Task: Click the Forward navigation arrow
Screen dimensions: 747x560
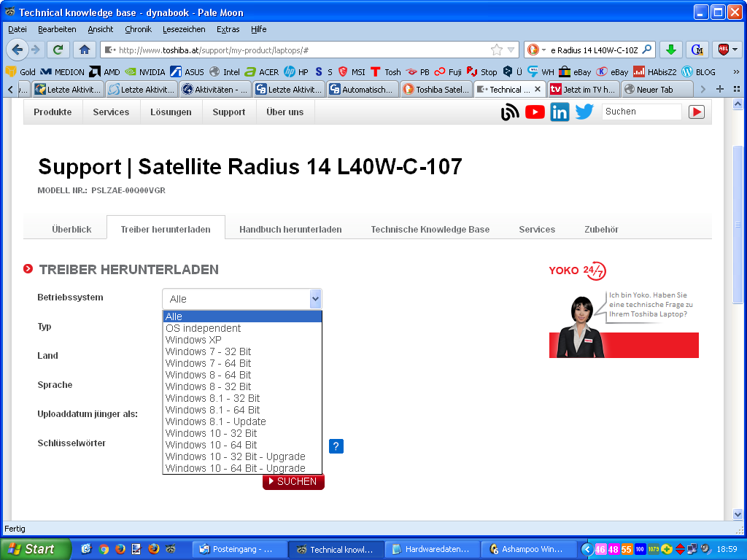Action: coord(35,50)
